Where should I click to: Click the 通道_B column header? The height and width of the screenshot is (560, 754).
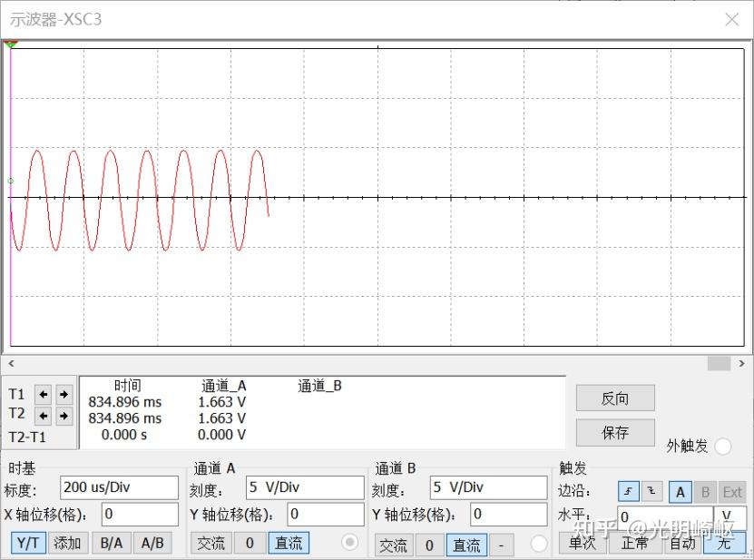[x=319, y=386]
